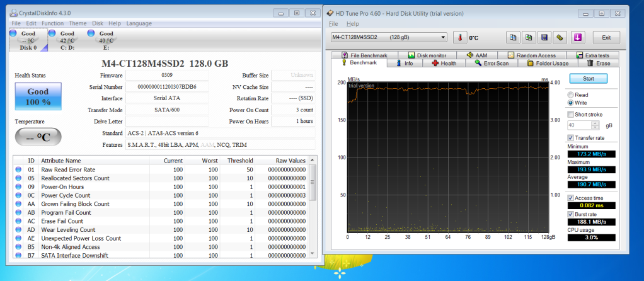
Task: Click the temperature thermometer icon in HD Tune
Action: [459, 37]
